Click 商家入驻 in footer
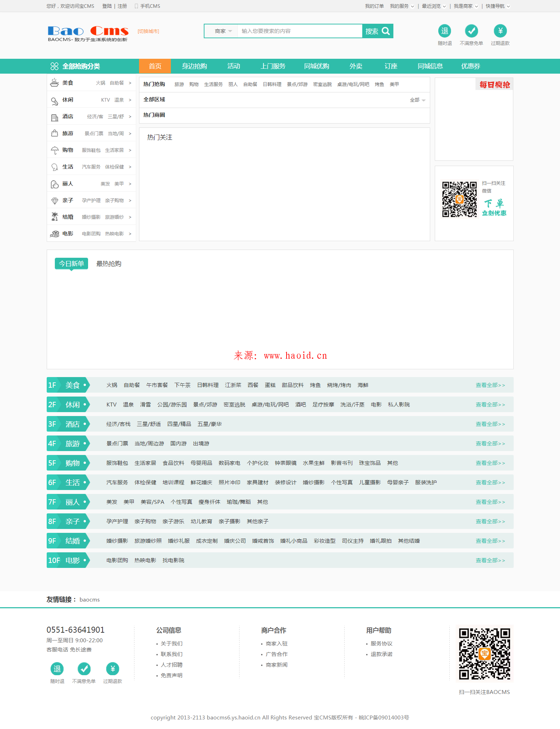This screenshot has width=560, height=729. (277, 644)
